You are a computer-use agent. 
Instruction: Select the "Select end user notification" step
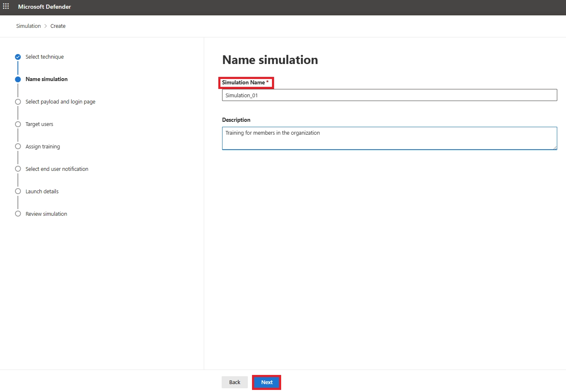pos(17,169)
